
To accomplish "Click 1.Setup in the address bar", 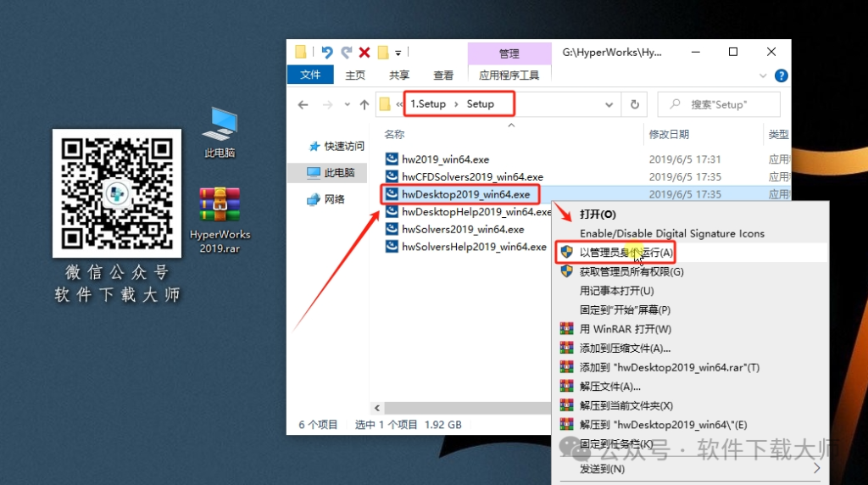I will [x=428, y=103].
